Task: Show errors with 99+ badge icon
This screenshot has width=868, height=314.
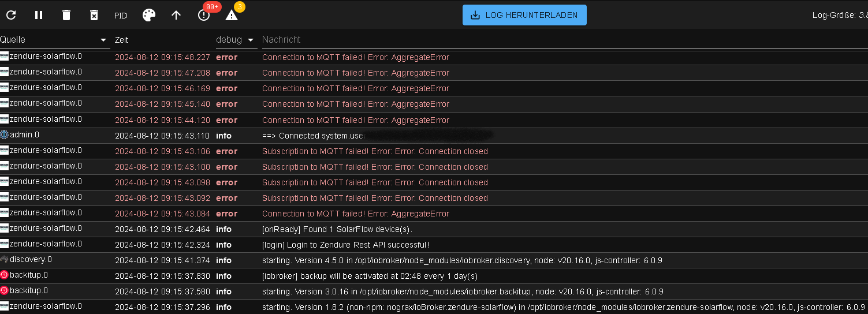Action: point(204,15)
